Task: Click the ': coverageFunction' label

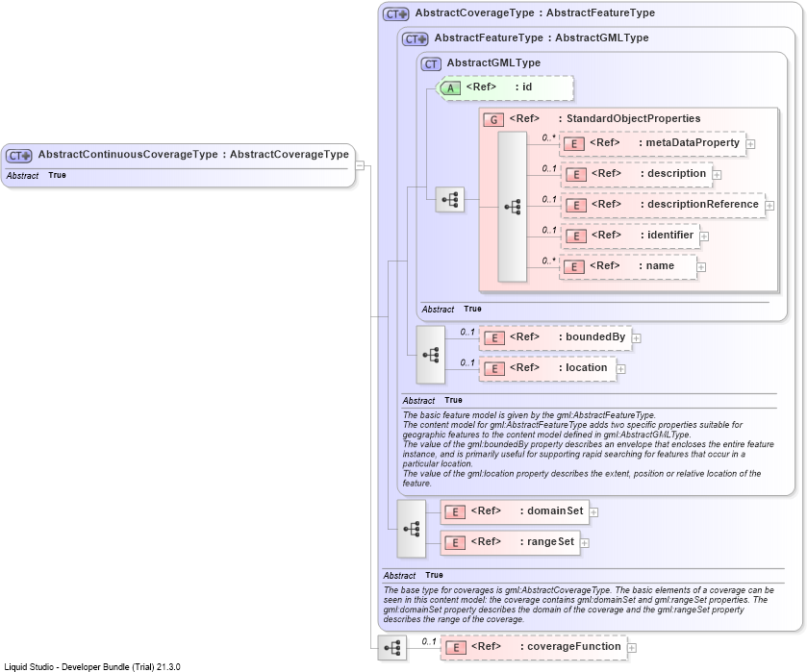Action: click(x=570, y=646)
